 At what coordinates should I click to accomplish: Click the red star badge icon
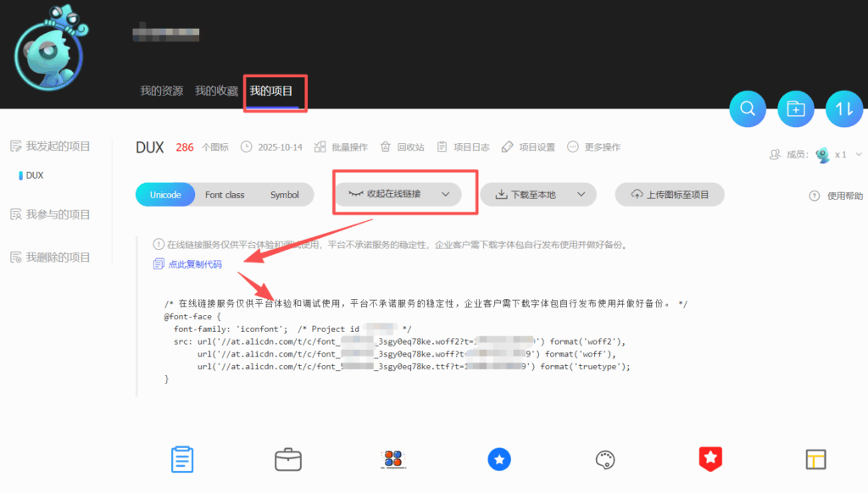709,459
